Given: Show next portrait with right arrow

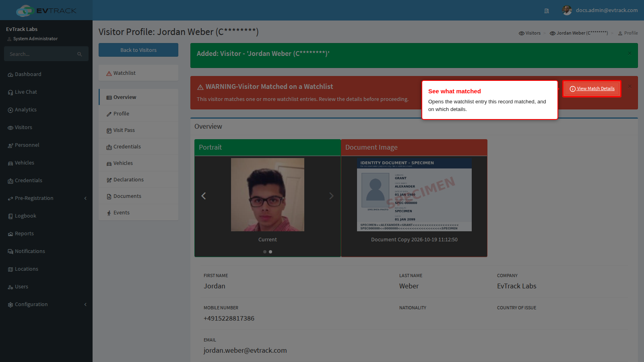Looking at the screenshot, I should [331, 196].
